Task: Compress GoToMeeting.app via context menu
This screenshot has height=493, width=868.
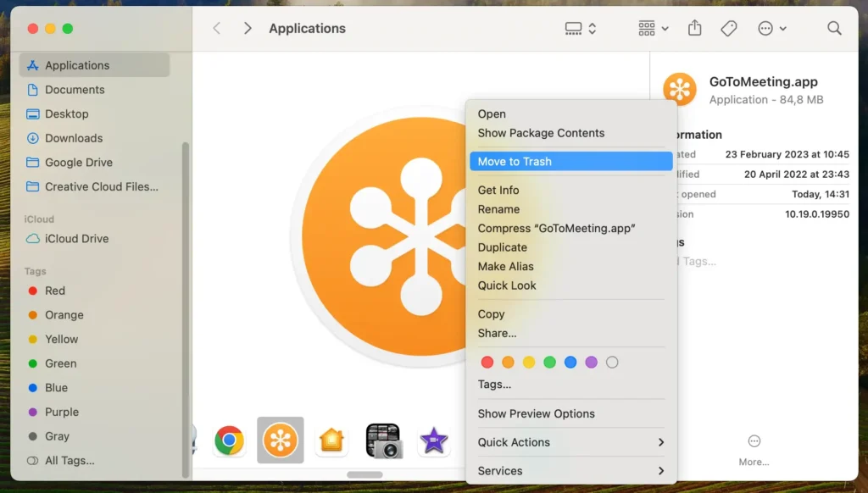Action: [570, 229]
